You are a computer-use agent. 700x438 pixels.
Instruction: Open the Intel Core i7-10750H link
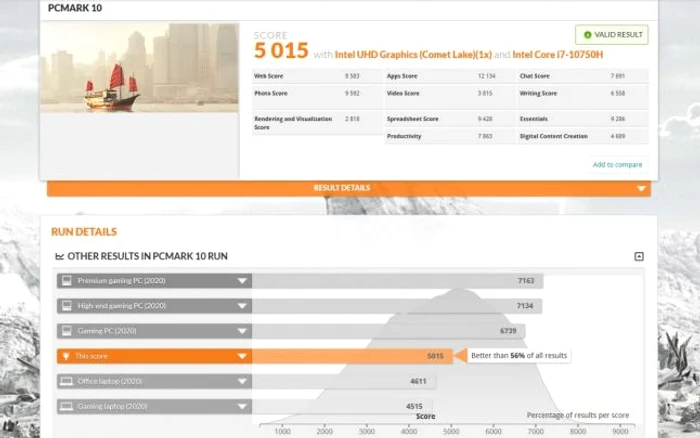tap(558, 54)
